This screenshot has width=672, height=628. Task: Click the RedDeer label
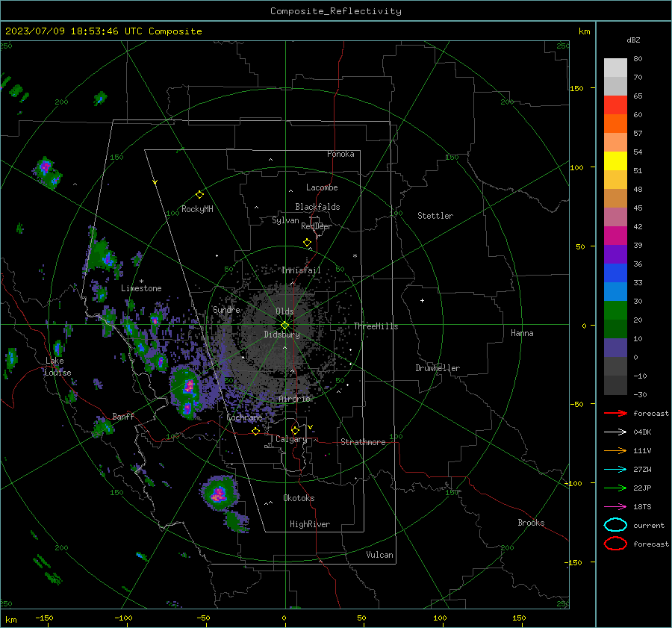click(x=317, y=226)
